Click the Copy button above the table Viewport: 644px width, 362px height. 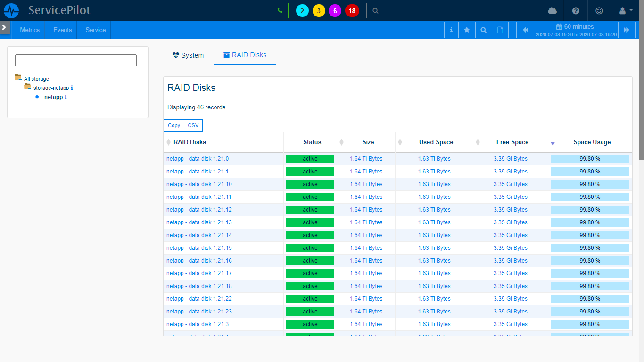click(173, 125)
